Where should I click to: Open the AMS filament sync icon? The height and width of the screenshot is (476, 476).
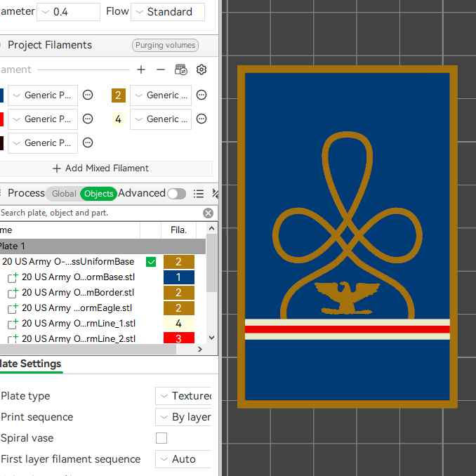click(x=181, y=70)
